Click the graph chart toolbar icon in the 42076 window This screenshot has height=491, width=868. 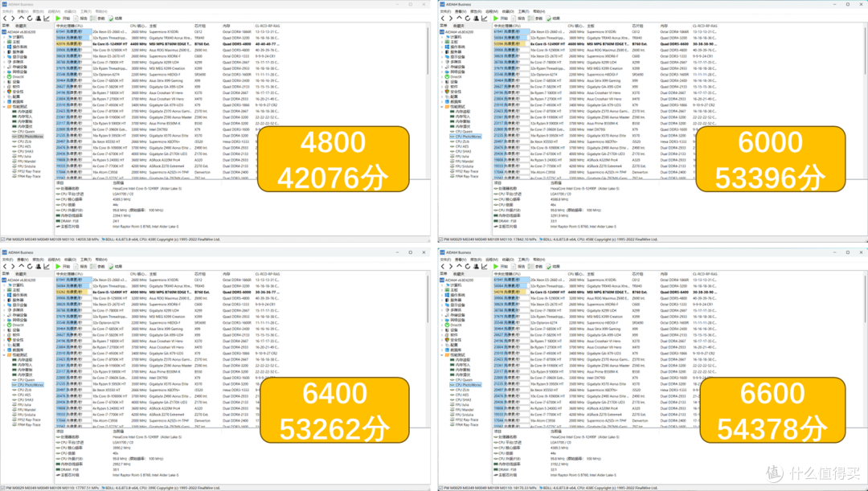point(47,18)
